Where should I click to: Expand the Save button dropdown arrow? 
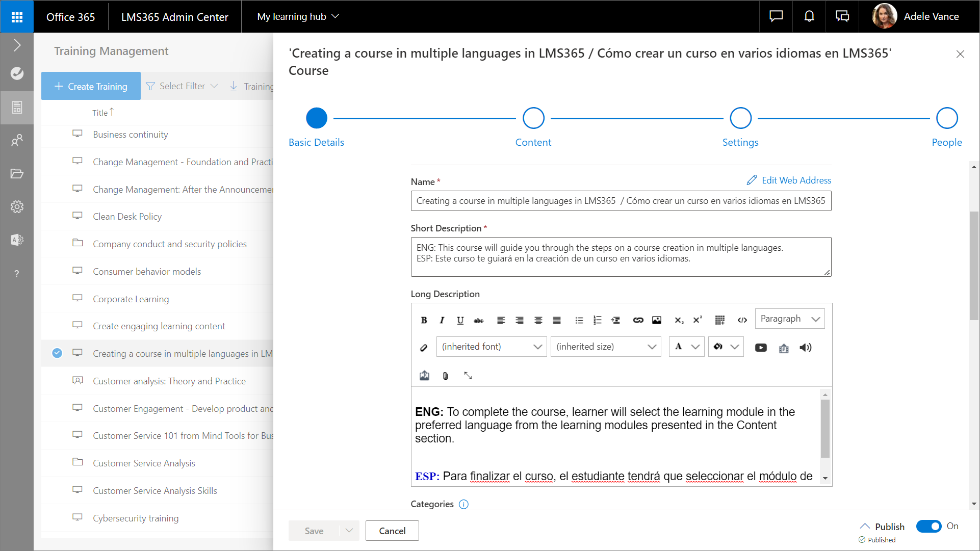coord(349,531)
